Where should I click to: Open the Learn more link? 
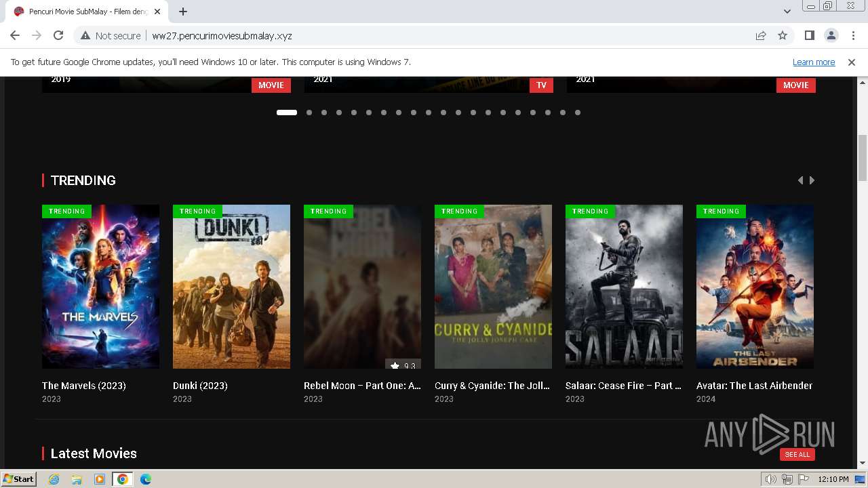click(x=814, y=62)
